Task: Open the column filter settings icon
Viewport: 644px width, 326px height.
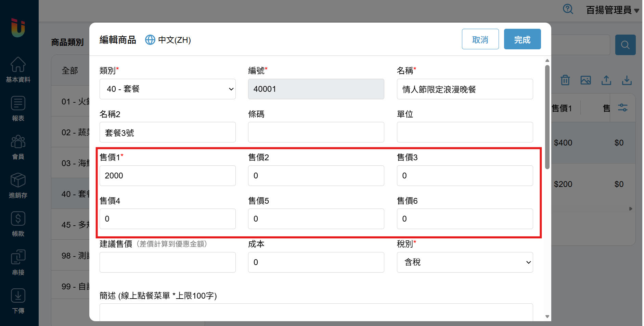Action: pos(622,108)
